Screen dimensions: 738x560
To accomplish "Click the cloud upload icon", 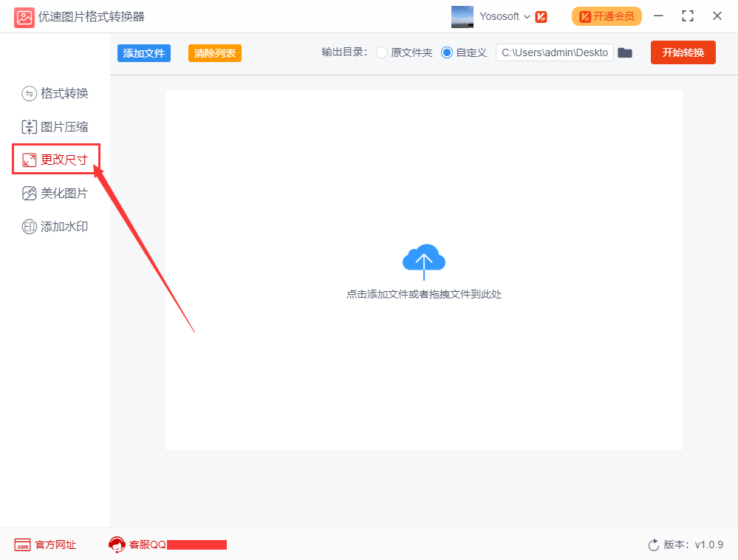I will click(x=424, y=262).
